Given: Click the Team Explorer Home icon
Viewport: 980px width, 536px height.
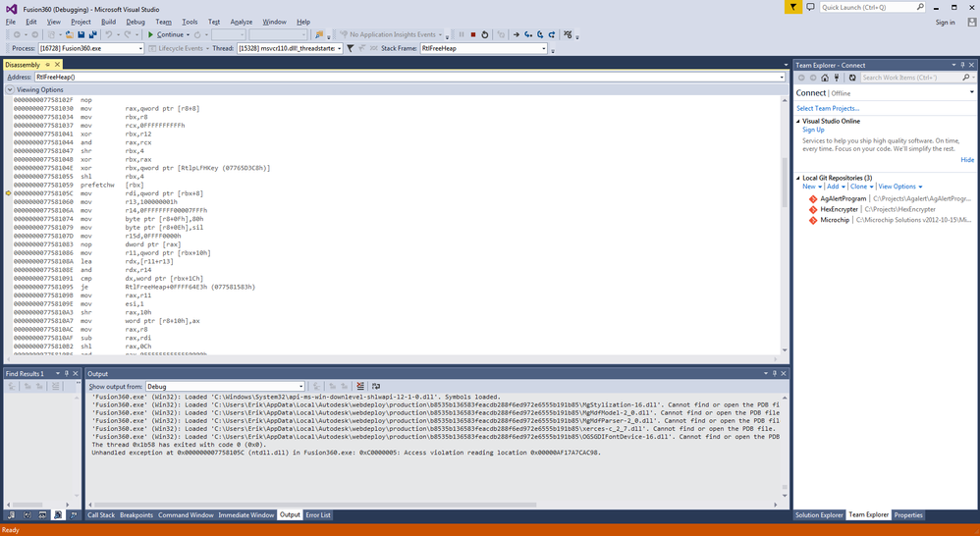Looking at the screenshot, I should [825, 78].
